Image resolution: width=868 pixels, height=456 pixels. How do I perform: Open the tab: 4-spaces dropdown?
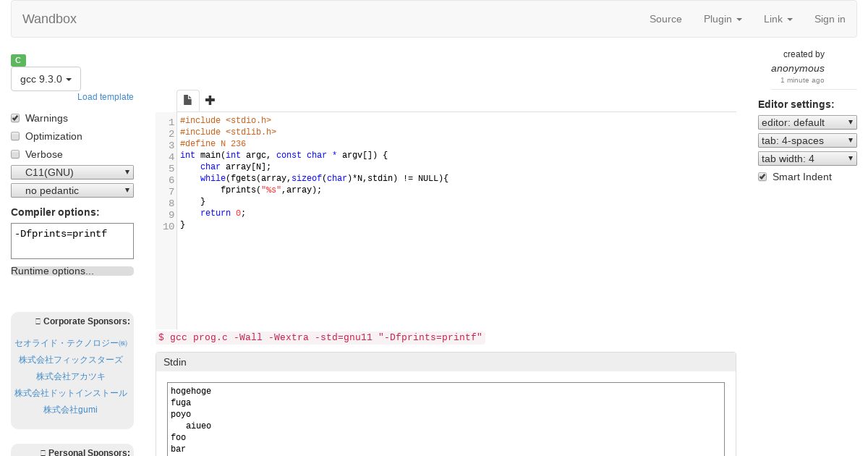[807, 140]
